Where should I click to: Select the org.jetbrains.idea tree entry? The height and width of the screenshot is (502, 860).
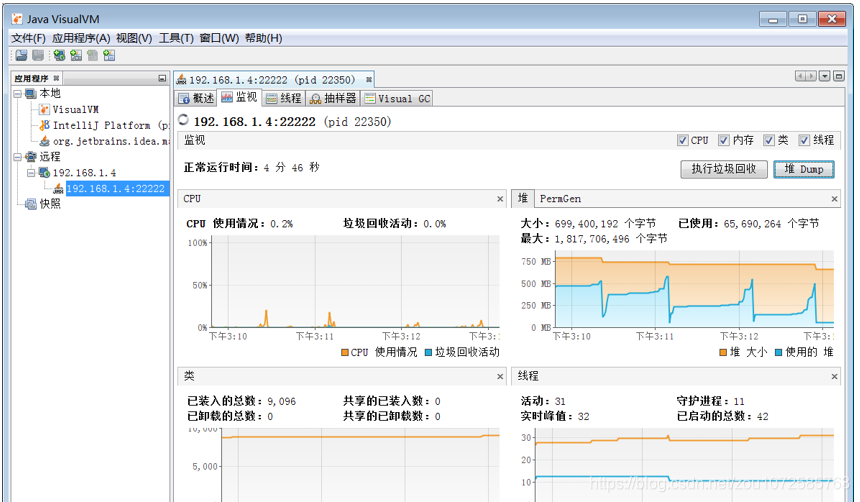coord(111,141)
